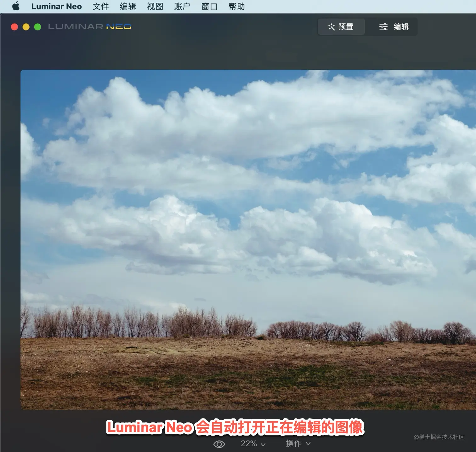Open the Luminar Neo application menu

57,6
